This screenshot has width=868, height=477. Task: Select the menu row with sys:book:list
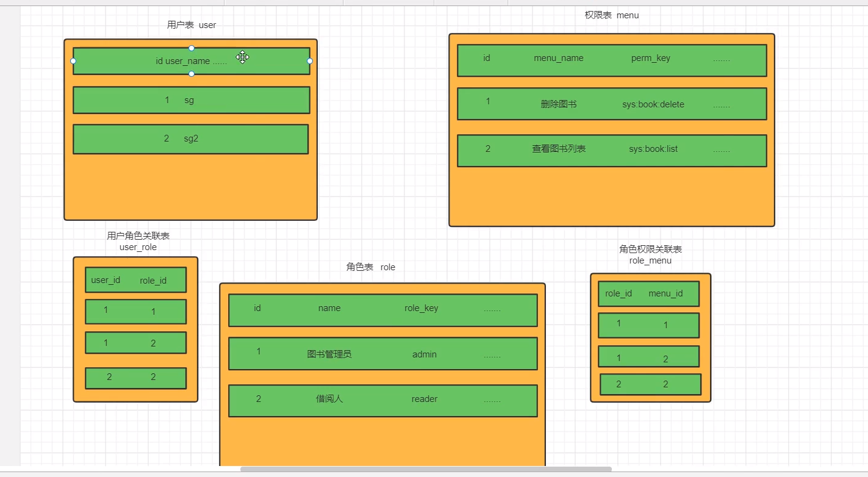click(611, 150)
